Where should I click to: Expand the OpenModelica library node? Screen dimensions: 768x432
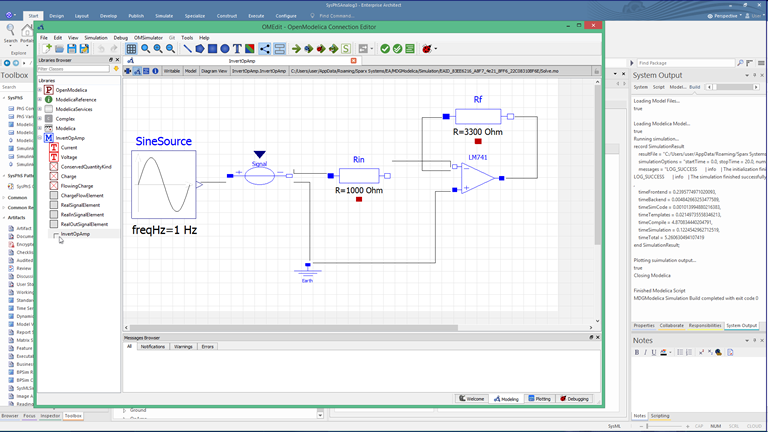coord(40,90)
